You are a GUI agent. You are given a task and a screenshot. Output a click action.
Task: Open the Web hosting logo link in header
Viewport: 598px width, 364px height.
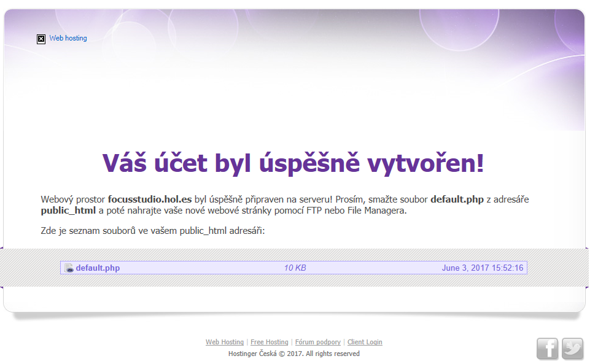68,38
